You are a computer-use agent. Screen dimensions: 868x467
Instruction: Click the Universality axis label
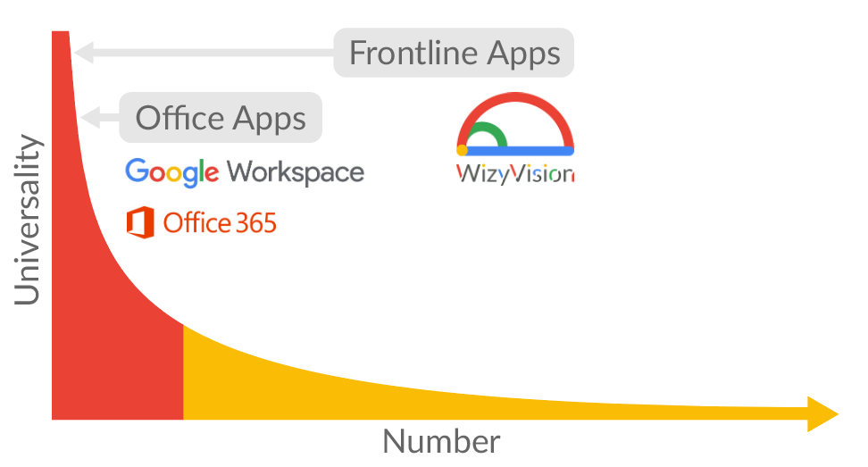[x=27, y=220]
